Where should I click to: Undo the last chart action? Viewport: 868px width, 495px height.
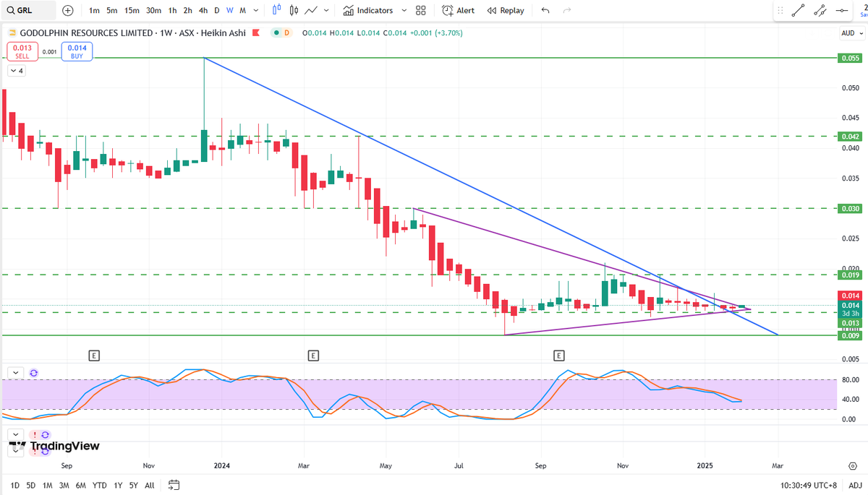545,11
